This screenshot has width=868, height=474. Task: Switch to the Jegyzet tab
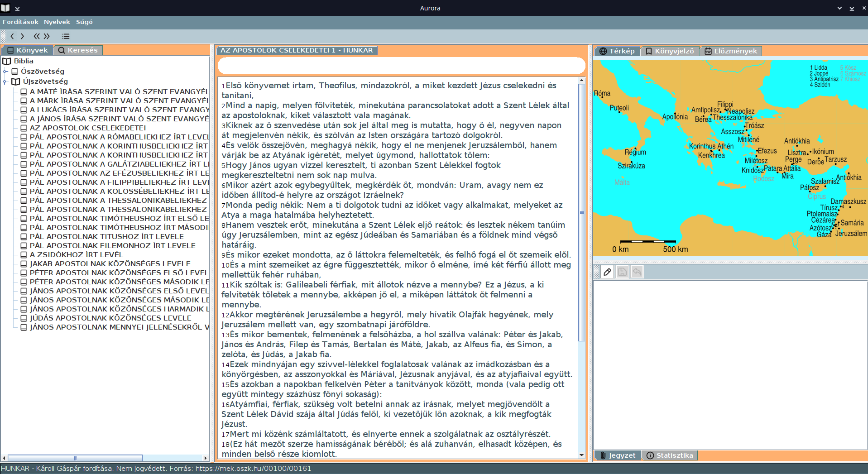618,455
